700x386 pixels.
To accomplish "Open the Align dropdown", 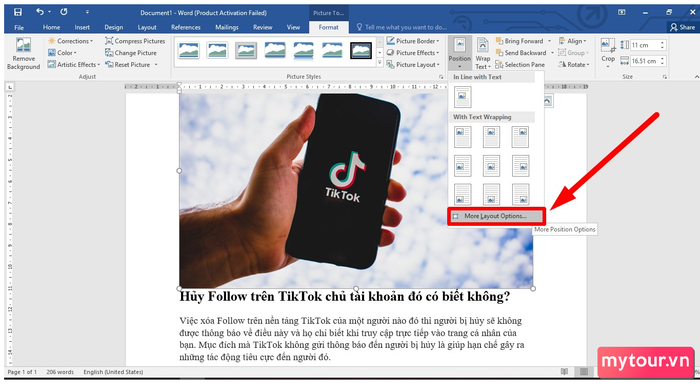I will (572, 41).
